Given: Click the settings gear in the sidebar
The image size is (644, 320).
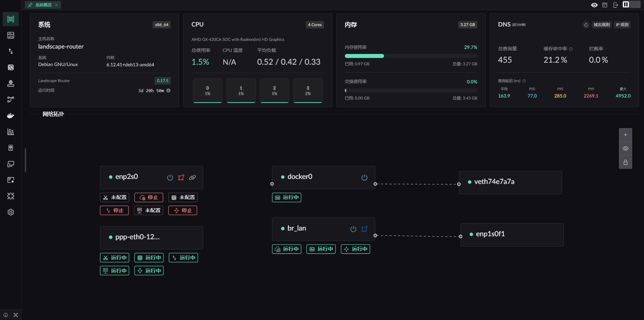Looking at the screenshot, I should tap(11, 212).
